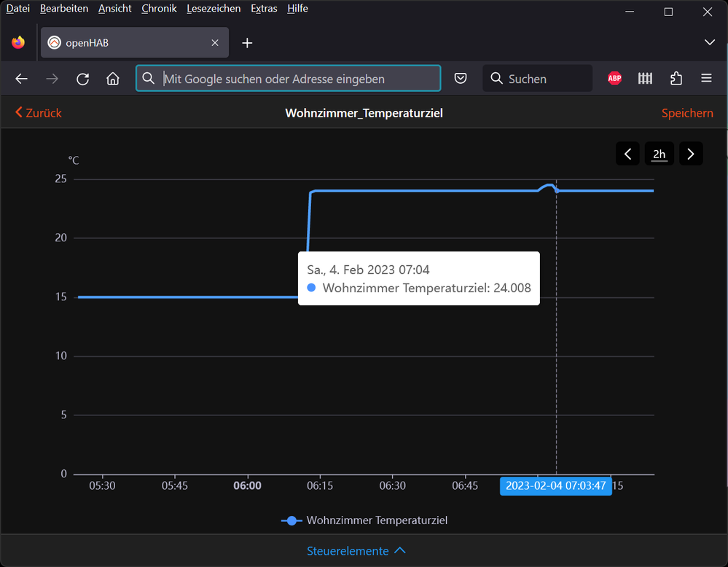Expand the list all tabs chevron
Screen dimensions: 728x567
(709, 43)
